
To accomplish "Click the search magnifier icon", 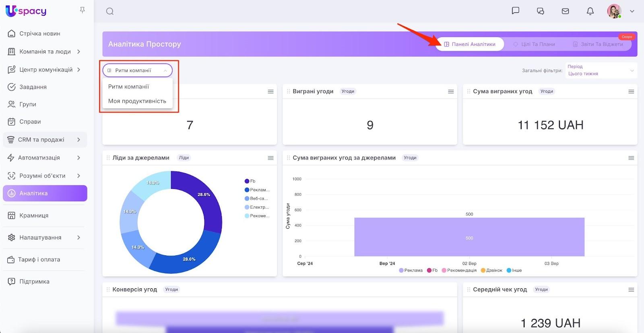I will tap(110, 11).
